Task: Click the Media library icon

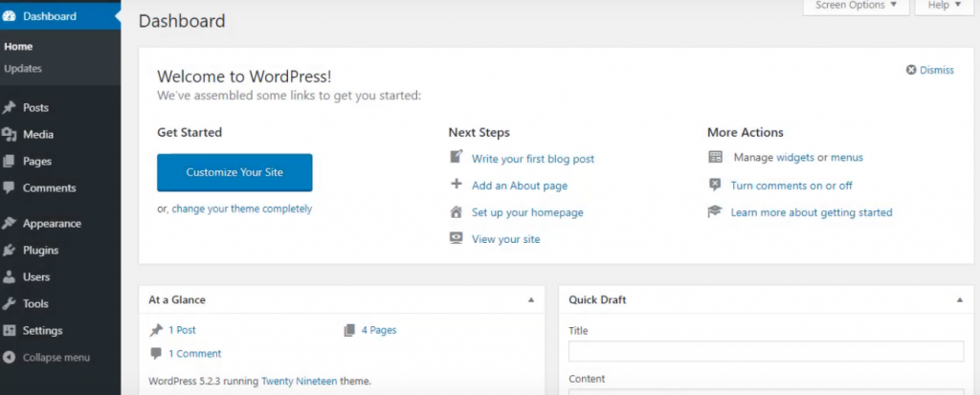Action: (9, 134)
